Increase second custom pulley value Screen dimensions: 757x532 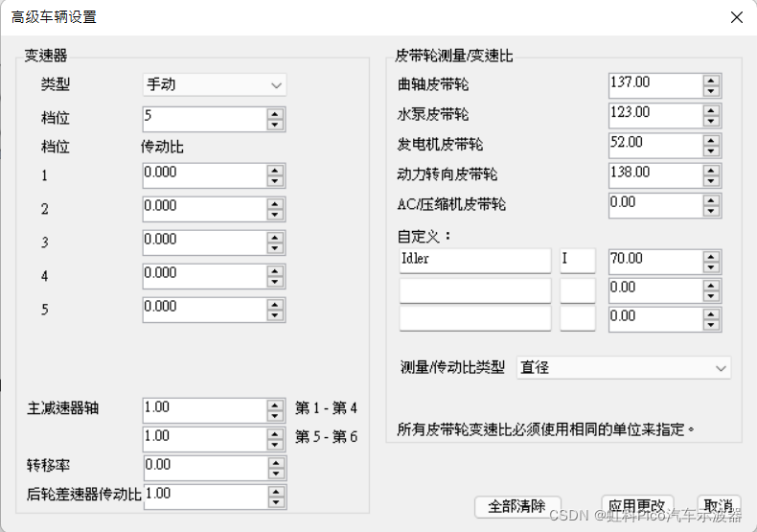tap(711, 286)
